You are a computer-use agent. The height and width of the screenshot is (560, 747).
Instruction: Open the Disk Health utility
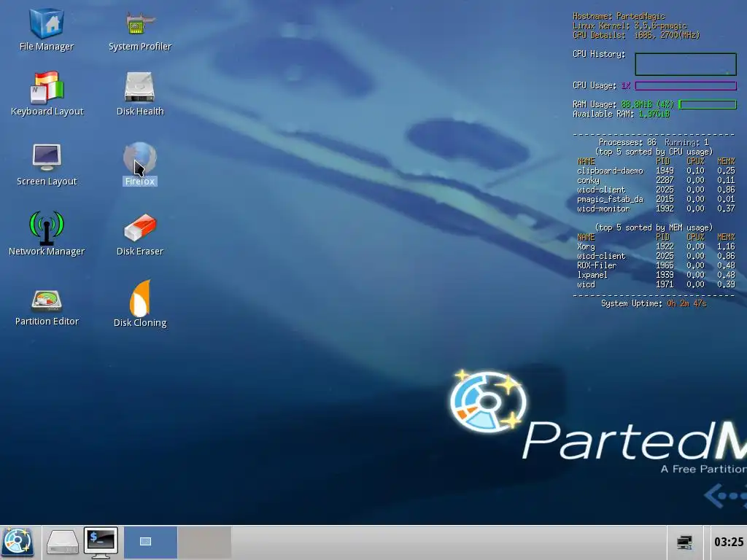(139, 94)
